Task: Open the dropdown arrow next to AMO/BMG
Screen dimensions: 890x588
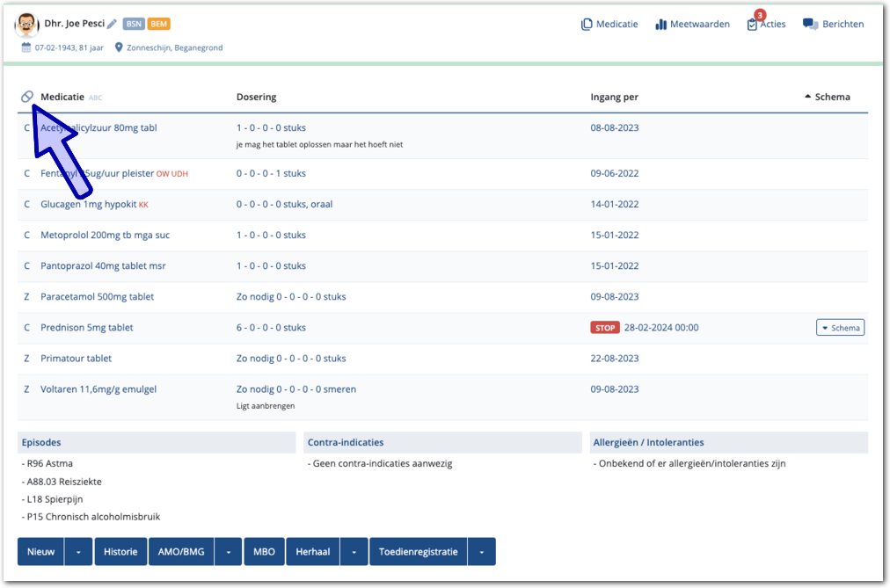Action: (x=228, y=552)
